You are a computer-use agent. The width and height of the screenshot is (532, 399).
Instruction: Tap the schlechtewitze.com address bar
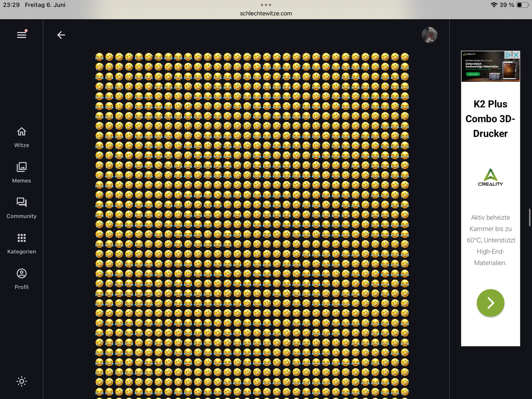click(266, 14)
